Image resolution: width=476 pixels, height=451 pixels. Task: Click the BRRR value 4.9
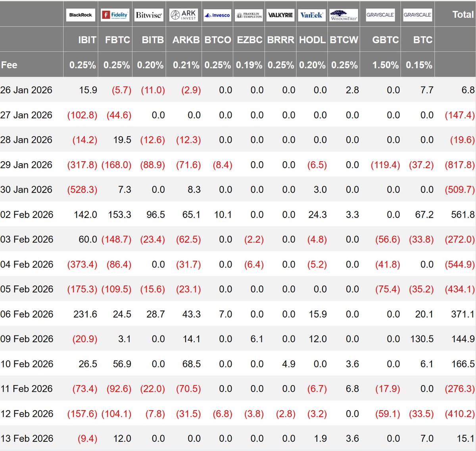coord(289,364)
